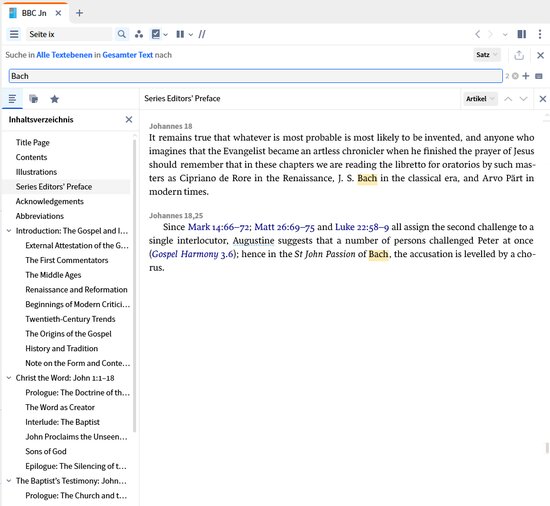
Task: Switch to table of contents tab
Action: pyautogui.click(x=12, y=99)
